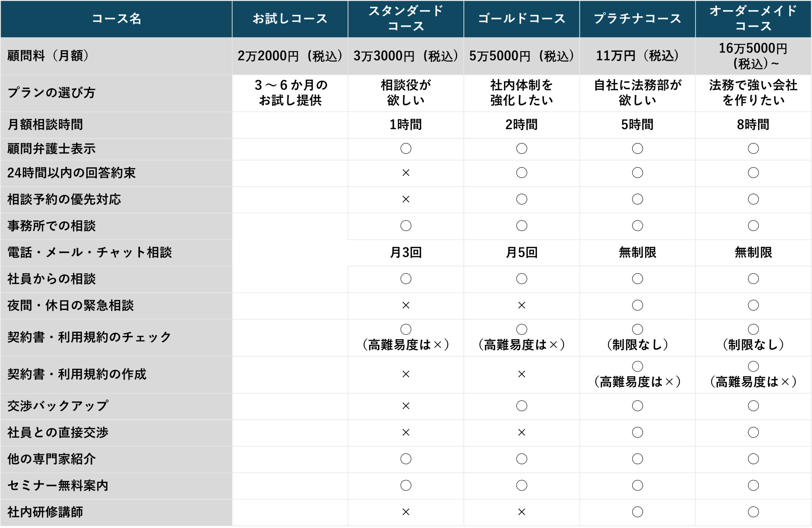This screenshot has height=528, width=812.
Task: Click the Gold course cross in 夜間・休日の緊急相談 row
Action: 521,306
